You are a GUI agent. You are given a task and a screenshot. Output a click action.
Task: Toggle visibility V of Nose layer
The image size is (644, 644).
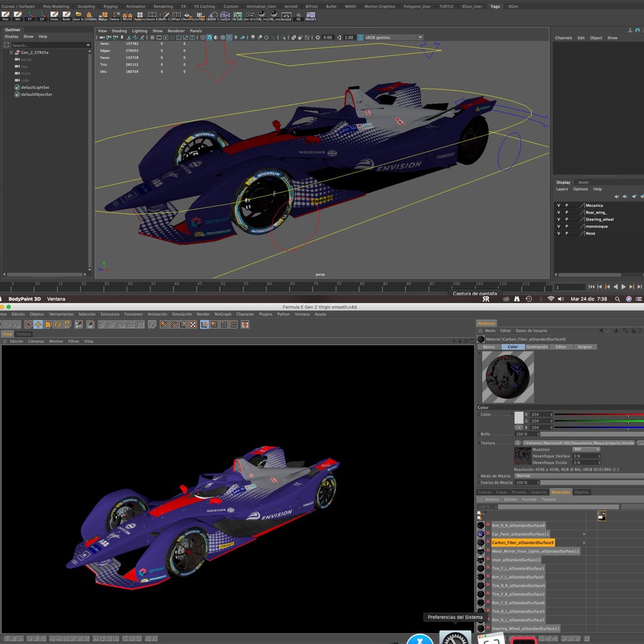558,233
